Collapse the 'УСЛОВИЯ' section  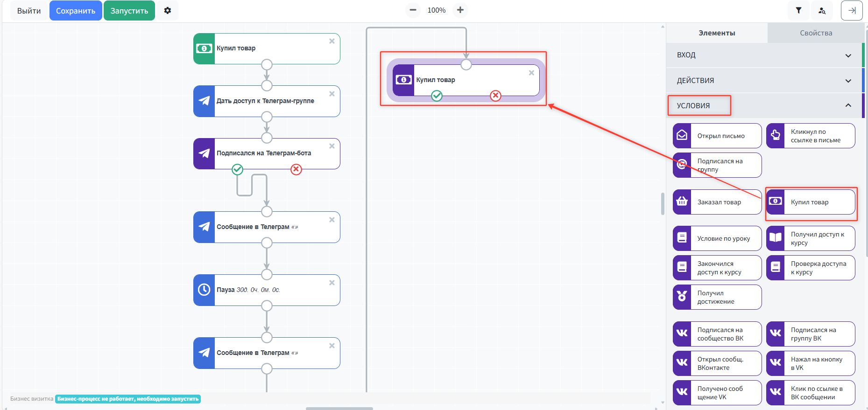point(848,105)
